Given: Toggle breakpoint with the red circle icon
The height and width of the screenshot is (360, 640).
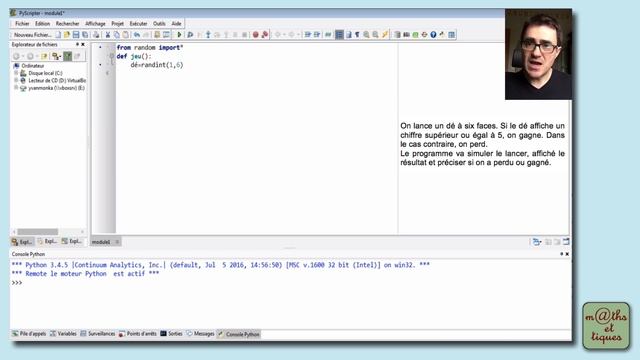Looking at the screenshot, I should pyautogui.click(x=256, y=35).
